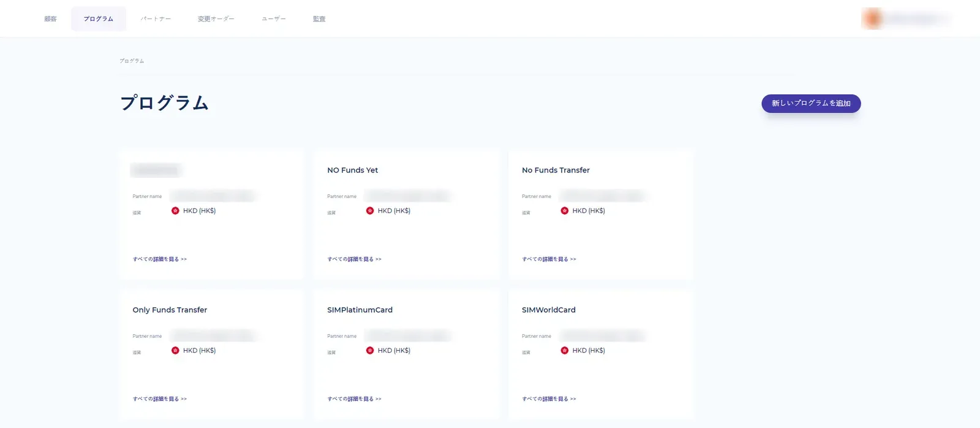Open the blurred user profile at top right
Viewport: 980px width, 428px height.
pos(907,19)
